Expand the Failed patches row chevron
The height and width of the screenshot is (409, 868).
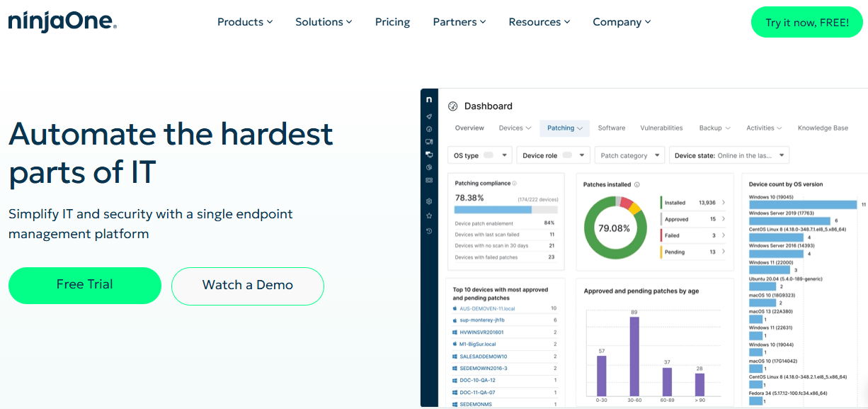[x=724, y=235]
